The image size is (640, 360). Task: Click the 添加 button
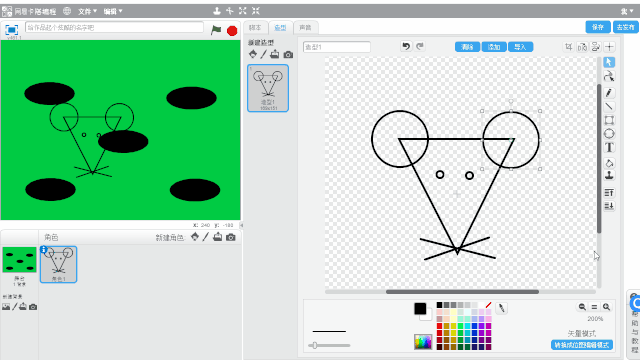pos(494,47)
